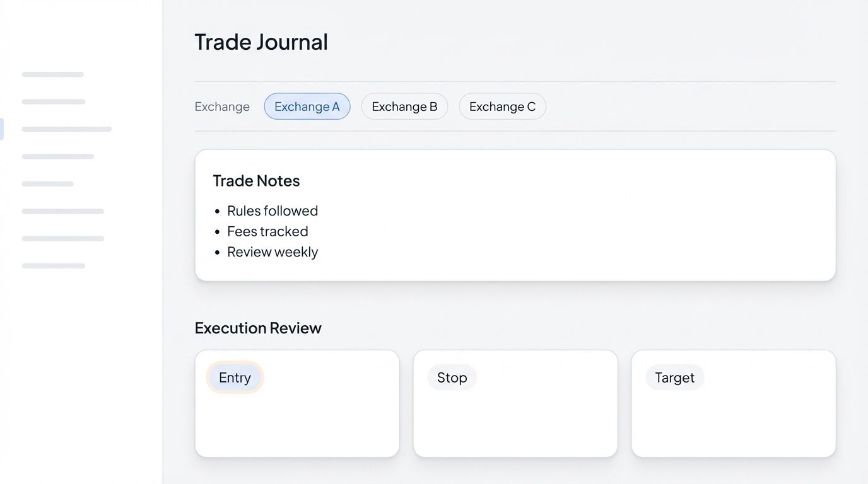Click the Review weekly note entry
The height and width of the screenshot is (484, 868).
tap(273, 251)
